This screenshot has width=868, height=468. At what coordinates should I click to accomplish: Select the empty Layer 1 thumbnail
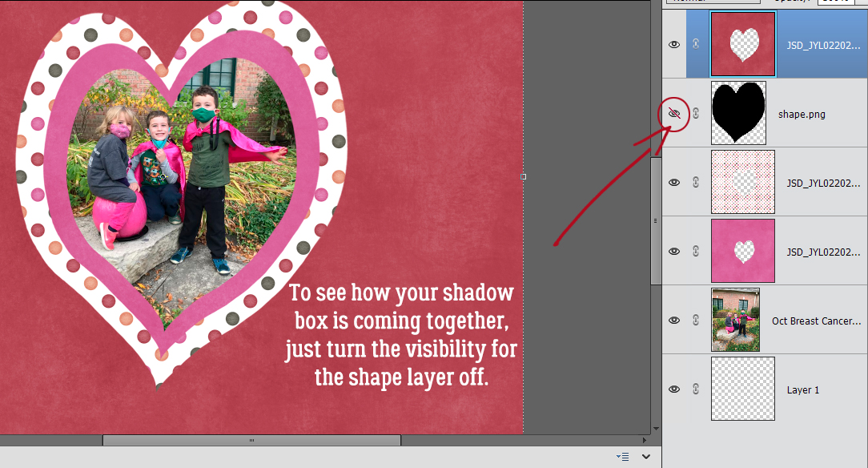[x=743, y=389]
